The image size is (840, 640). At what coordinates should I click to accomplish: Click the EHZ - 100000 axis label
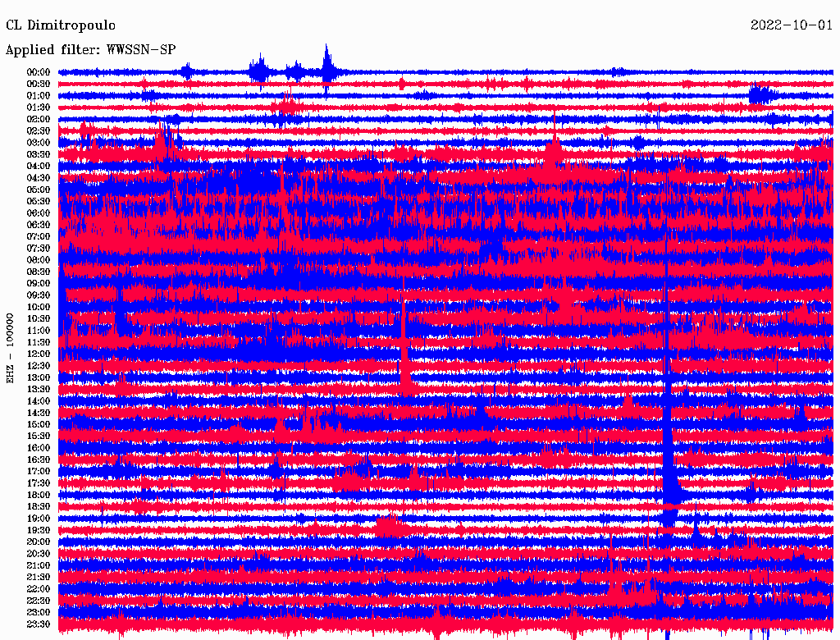pos(10,348)
